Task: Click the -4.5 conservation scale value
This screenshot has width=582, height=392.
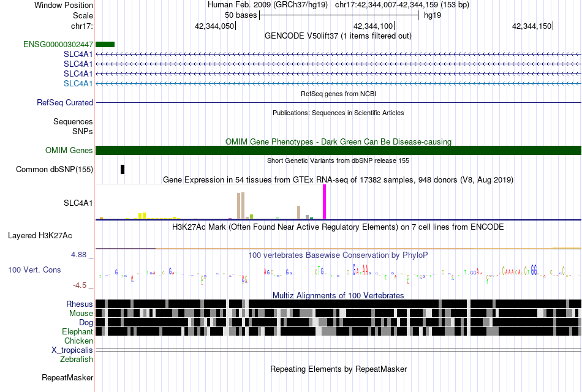Action: (x=80, y=285)
